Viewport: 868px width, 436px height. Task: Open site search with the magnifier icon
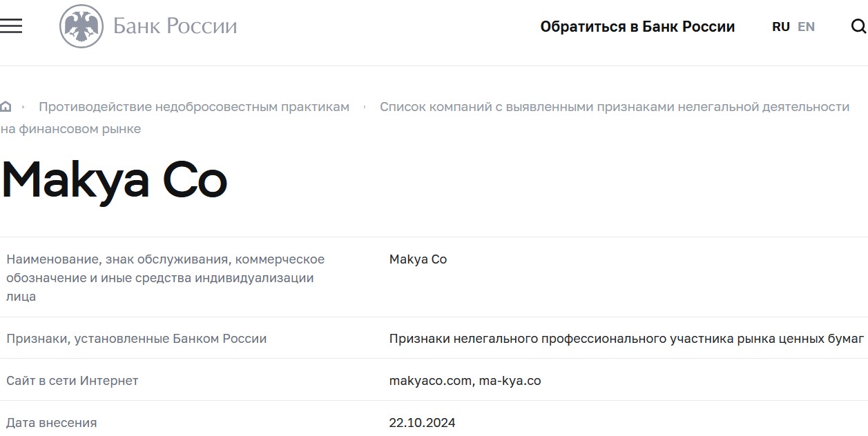[858, 26]
